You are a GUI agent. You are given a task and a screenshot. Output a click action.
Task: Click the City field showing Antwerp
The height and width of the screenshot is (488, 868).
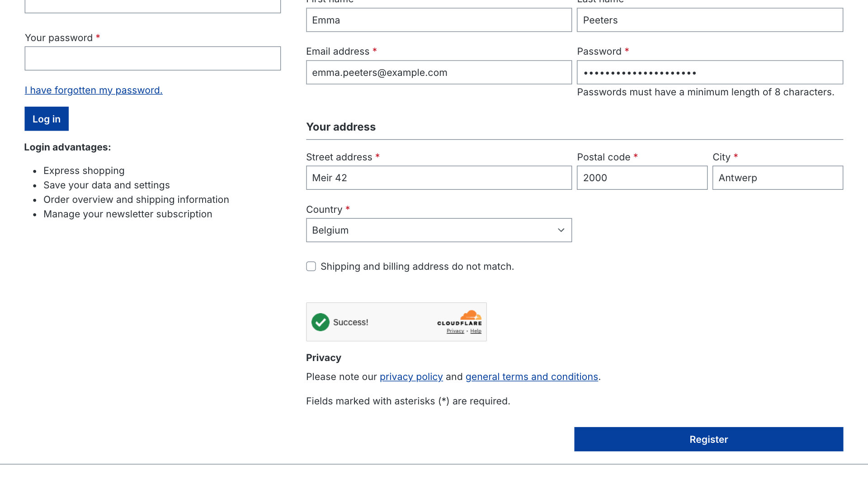pos(778,178)
